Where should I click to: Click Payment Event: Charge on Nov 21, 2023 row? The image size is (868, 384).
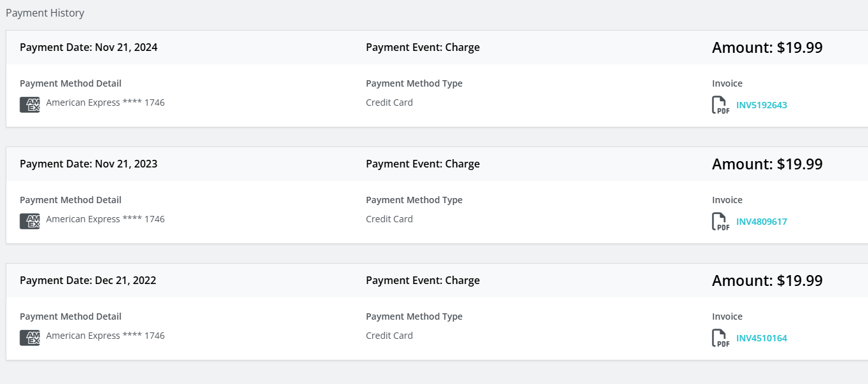423,164
